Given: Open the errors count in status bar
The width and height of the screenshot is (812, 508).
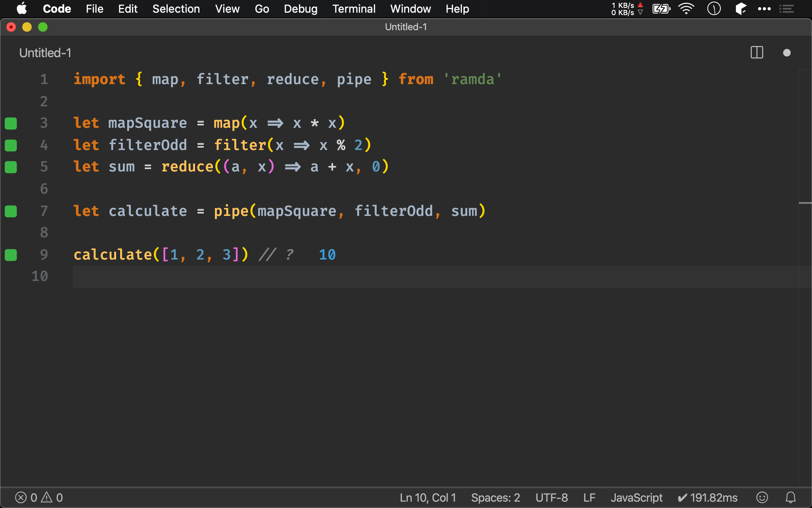Looking at the screenshot, I should [26, 497].
